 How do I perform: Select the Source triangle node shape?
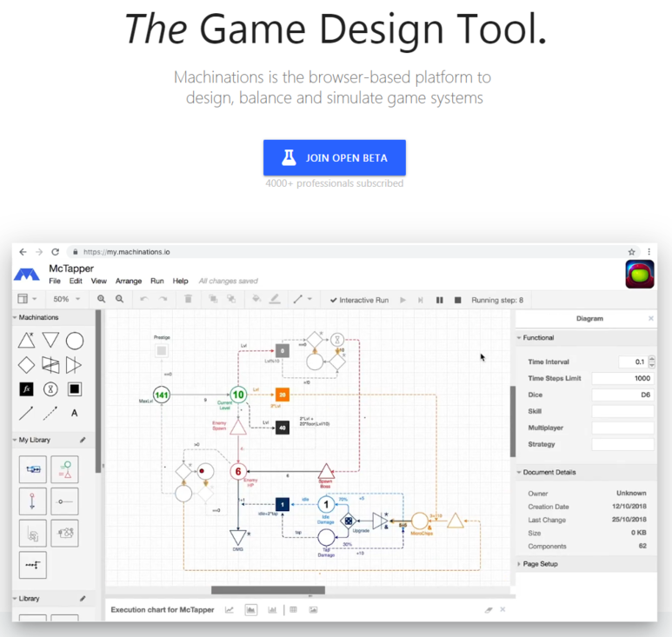coord(27,341)
